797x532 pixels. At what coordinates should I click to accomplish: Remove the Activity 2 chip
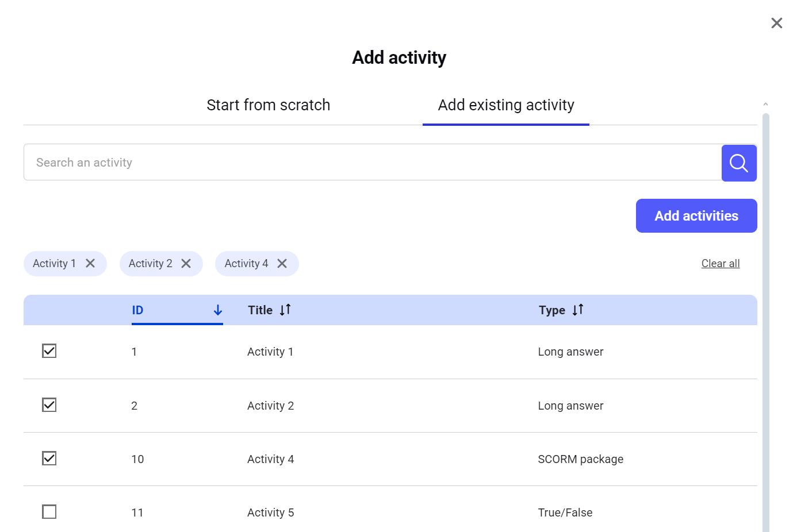click(x=186, y=263)
